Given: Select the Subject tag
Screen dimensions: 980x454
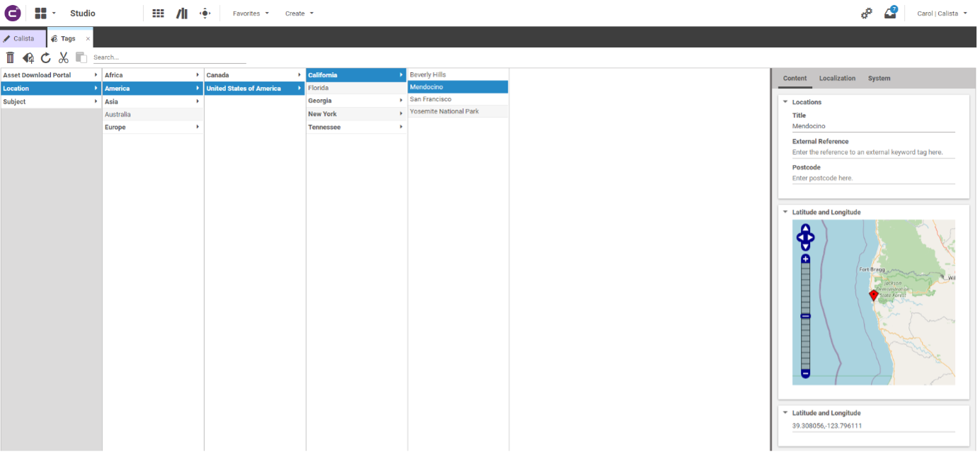Looking at the screenshot, I should [x=51, y=102].
